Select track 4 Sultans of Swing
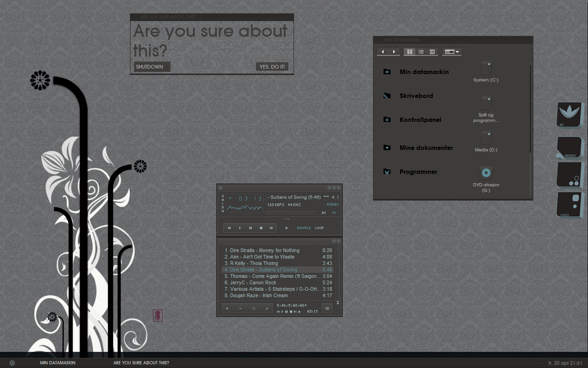 (x=278, y=270)
